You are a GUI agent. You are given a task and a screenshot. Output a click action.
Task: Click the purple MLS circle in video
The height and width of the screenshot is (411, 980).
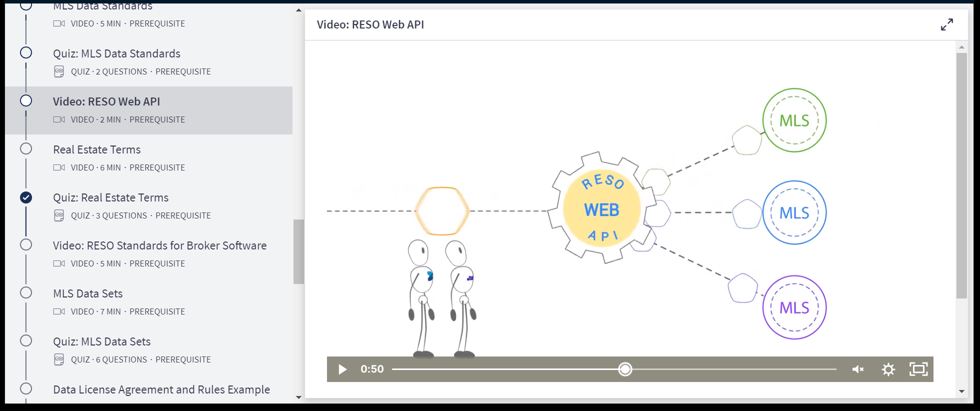pyautogui.click(x=794, y=307)
